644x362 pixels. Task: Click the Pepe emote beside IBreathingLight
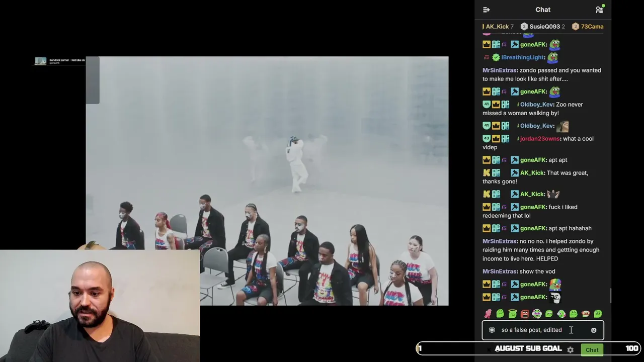coord(552,57)
